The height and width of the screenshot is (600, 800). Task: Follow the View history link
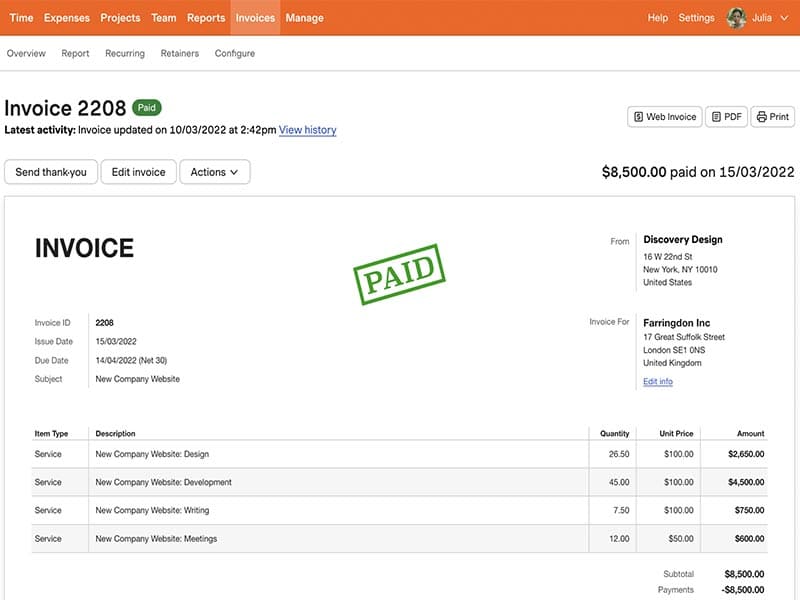tap(307, 130)
